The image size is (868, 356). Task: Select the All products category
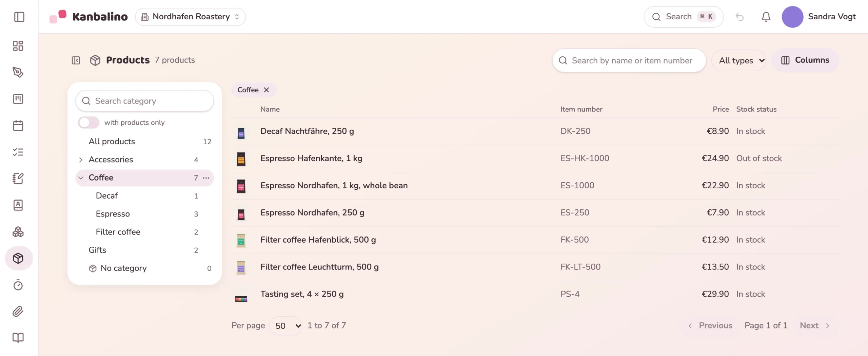point(145,142)
